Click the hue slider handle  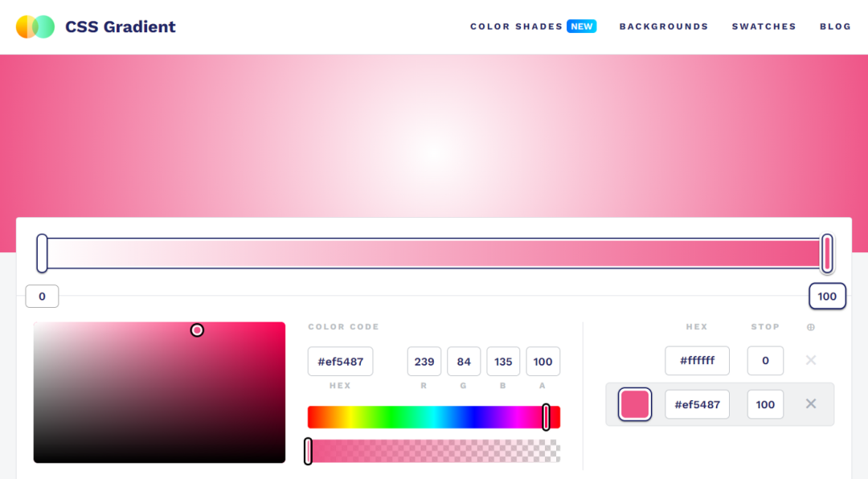(x=546, y=417)
